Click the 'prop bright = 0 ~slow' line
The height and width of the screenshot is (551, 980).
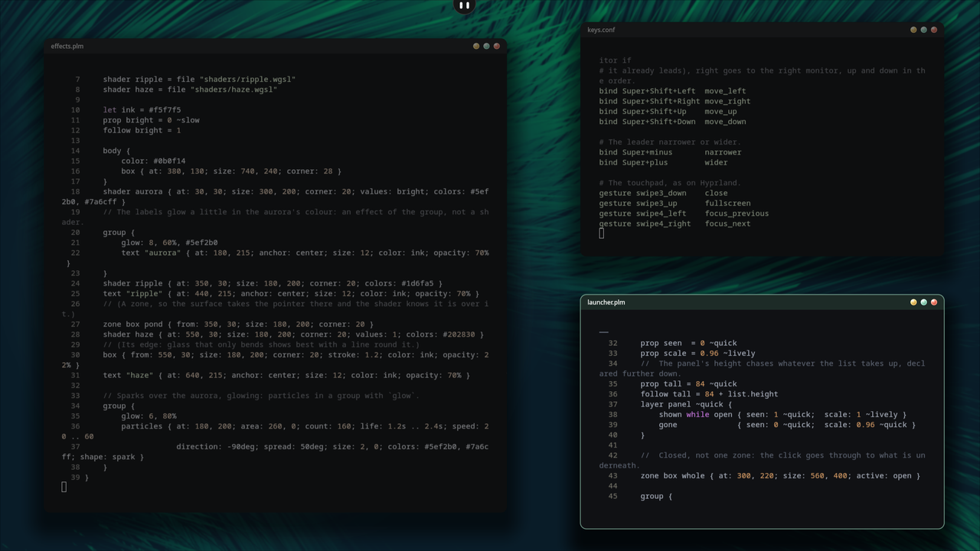(x=152, y=120)
